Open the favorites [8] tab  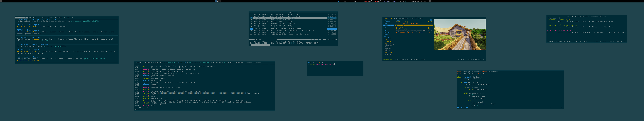coord(47,18)
